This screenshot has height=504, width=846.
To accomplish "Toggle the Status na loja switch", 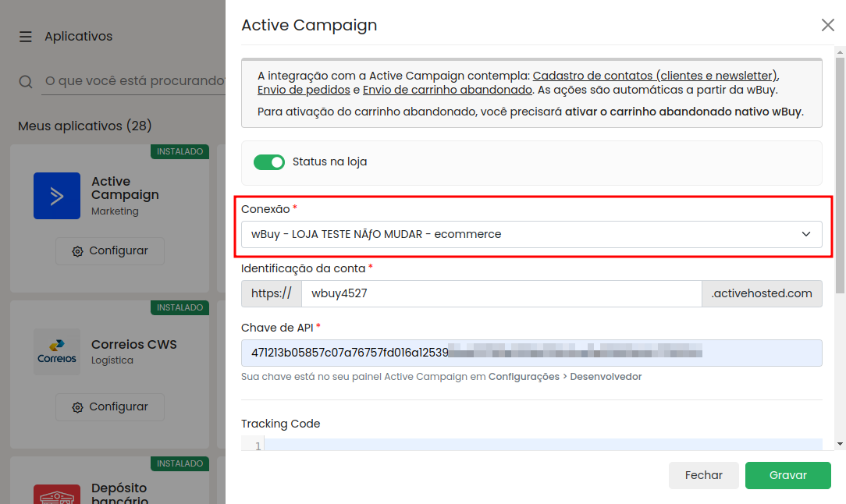I will click(269, 162).
